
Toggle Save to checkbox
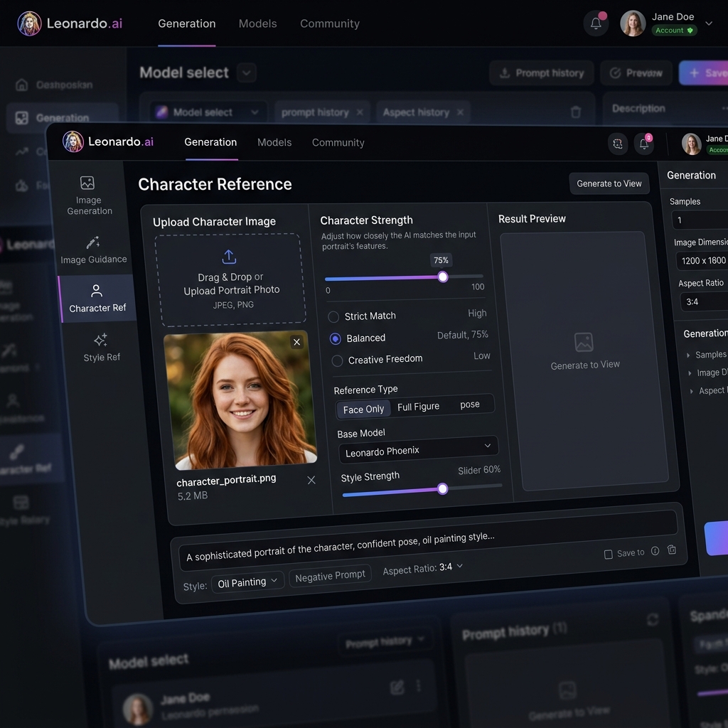pyautogui.click(x=609, y=555)
